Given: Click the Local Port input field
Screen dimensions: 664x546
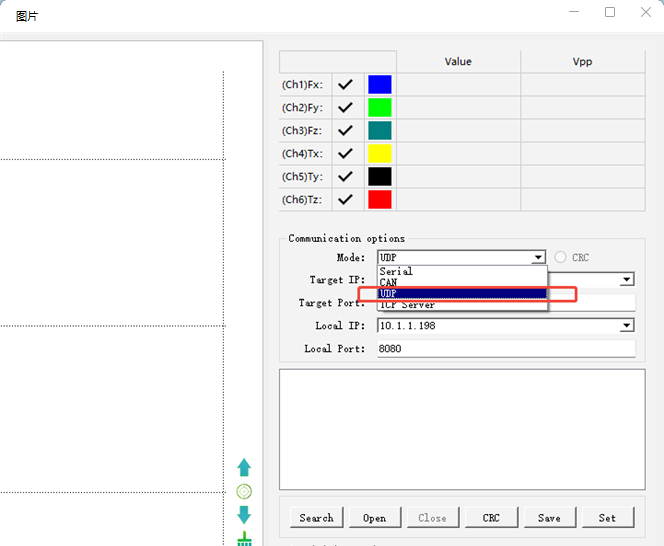Looking at the screenshot, I should click(506, 349).
